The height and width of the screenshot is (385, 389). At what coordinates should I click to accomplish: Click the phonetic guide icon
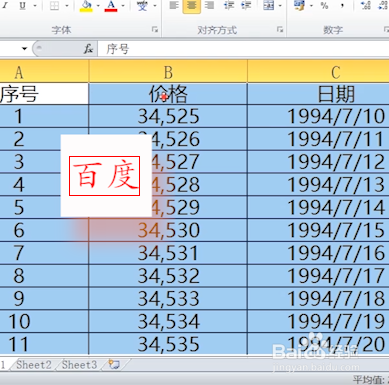pos(143,5)
